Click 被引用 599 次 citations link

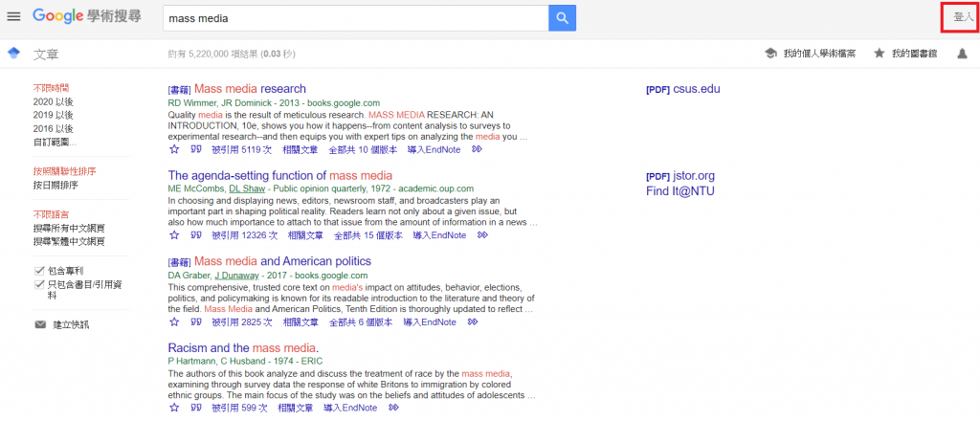tap(239, 408)
